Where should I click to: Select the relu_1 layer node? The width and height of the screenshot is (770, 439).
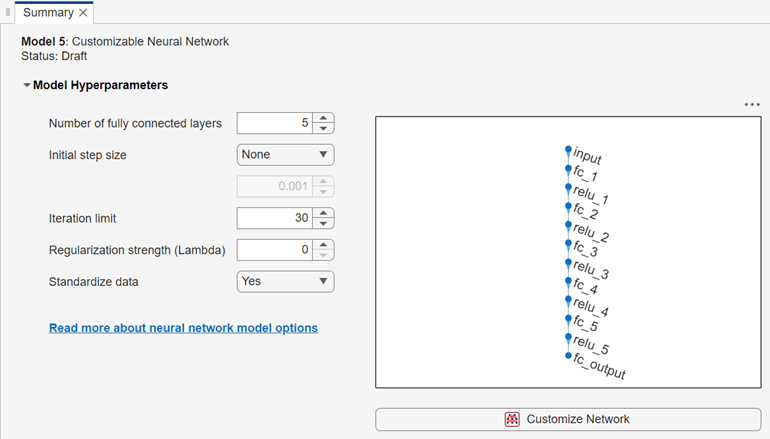[x=568, y=187]
